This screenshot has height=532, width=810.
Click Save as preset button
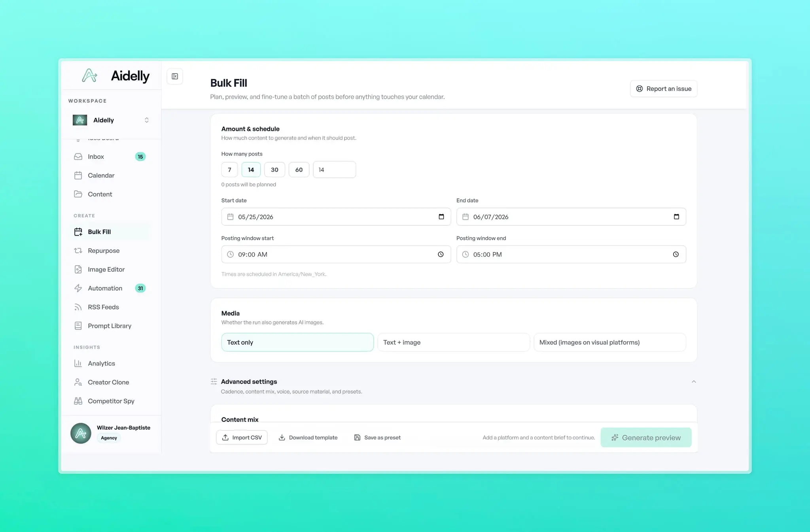[x=377, y=437]
